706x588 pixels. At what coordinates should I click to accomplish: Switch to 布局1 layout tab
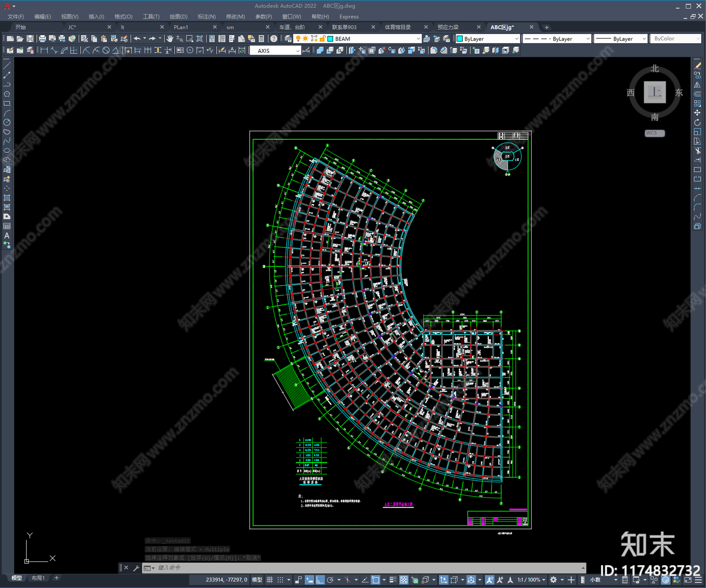pyautogui.click(x=38, y=578)
